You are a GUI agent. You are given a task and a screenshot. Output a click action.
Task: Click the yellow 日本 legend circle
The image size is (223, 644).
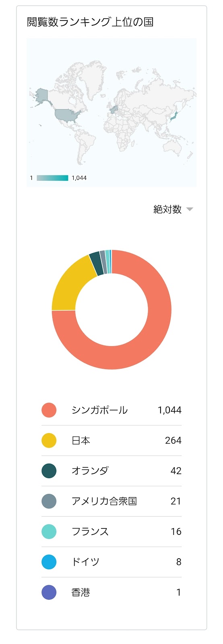tap(49, 440)
